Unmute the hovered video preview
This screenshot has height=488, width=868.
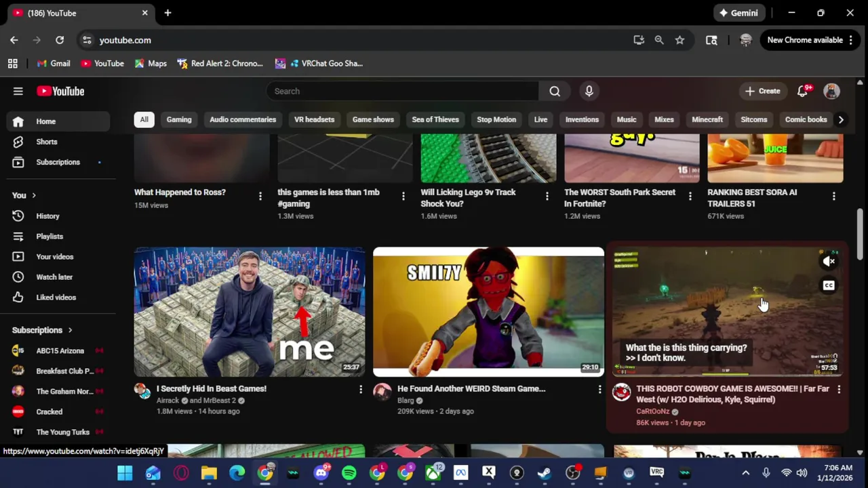click(x=829, y=261)
